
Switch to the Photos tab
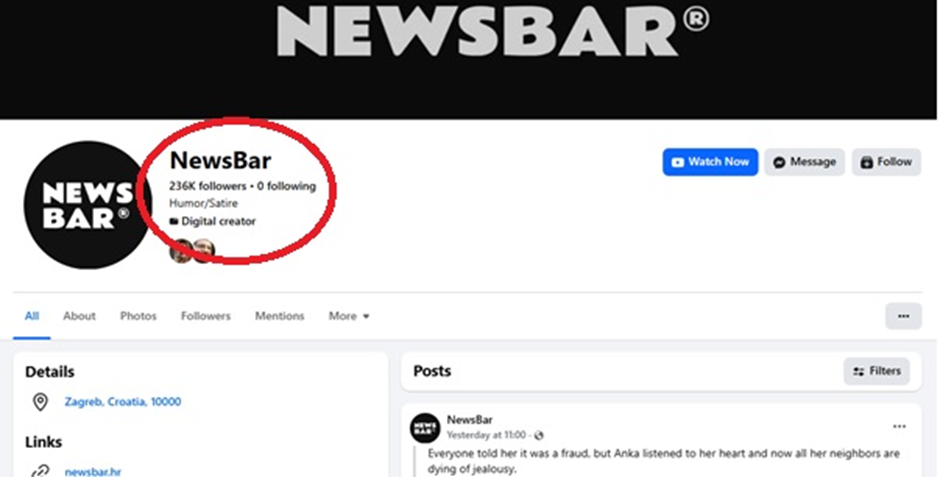point(138,316)
